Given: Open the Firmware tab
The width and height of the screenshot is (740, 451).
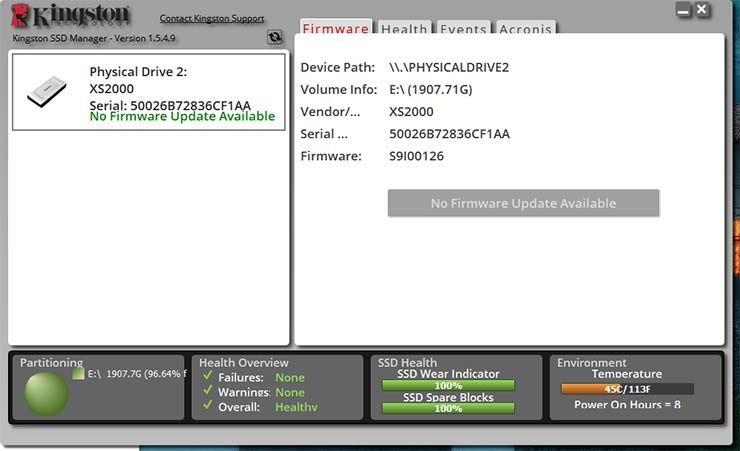Looking at the screenshot, I should pyautogui.click(x=336, y=29).
